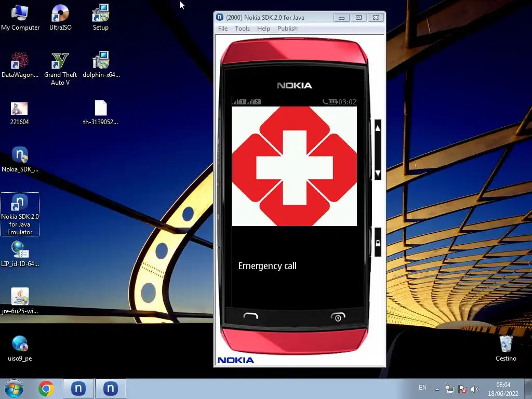The height and width of the screenshot is (399, 532).
Task: Open the Help menu in Nokia SDK
Action: pyautogui.click(x=263, y=29)
